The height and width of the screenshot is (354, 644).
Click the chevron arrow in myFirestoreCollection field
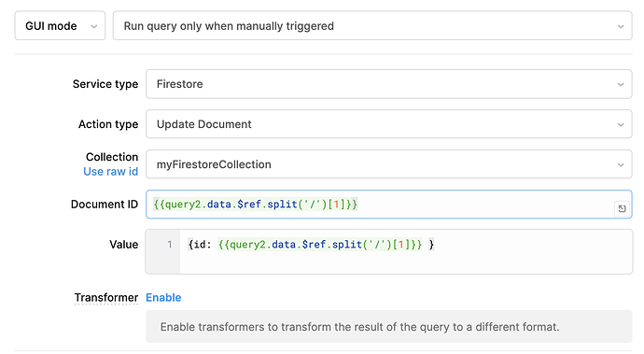click(621, 165)
